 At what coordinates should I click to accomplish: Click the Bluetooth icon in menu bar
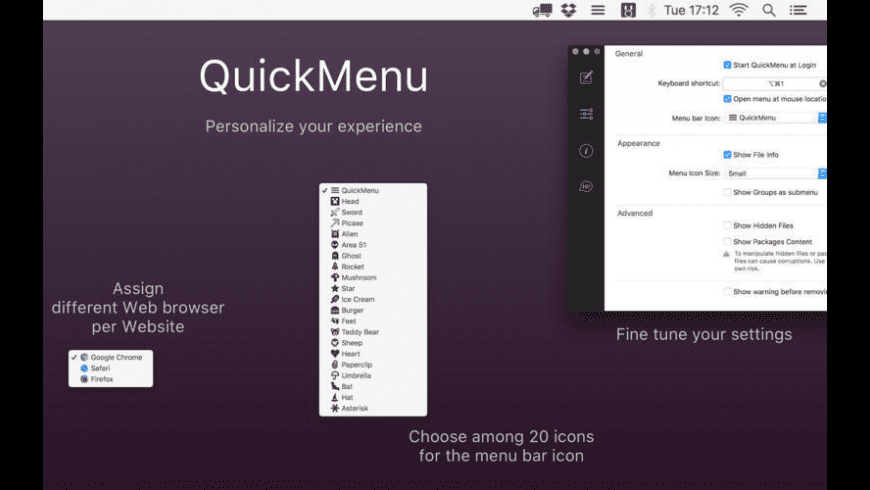651,10
